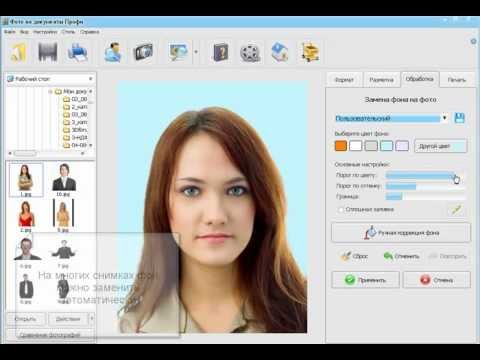Click the shopping cart order icon
Image resolution: width=480 pixels, height=360 pixels.
pos(310,52)
